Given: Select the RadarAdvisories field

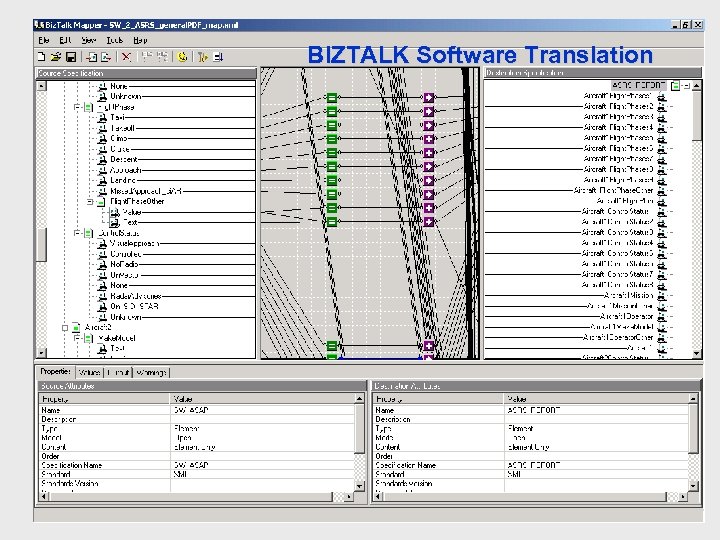Looking at the screenshot, I should (136, 296).
